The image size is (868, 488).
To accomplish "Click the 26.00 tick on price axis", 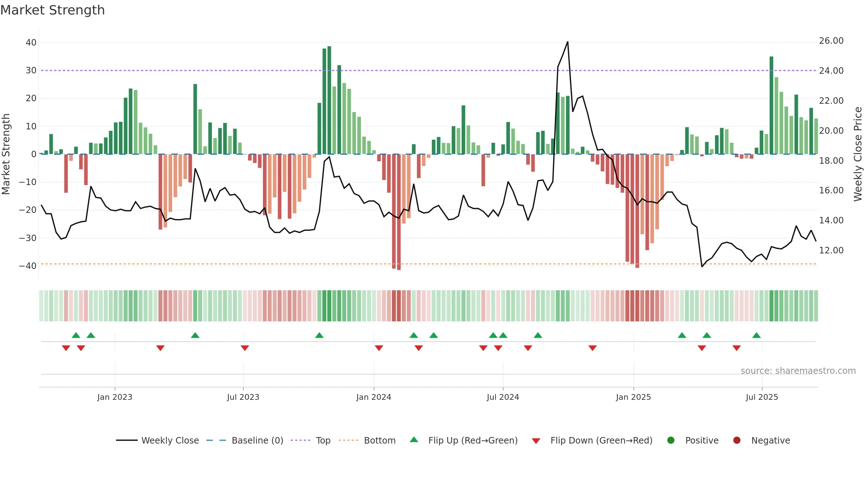I will pos(831,41).
